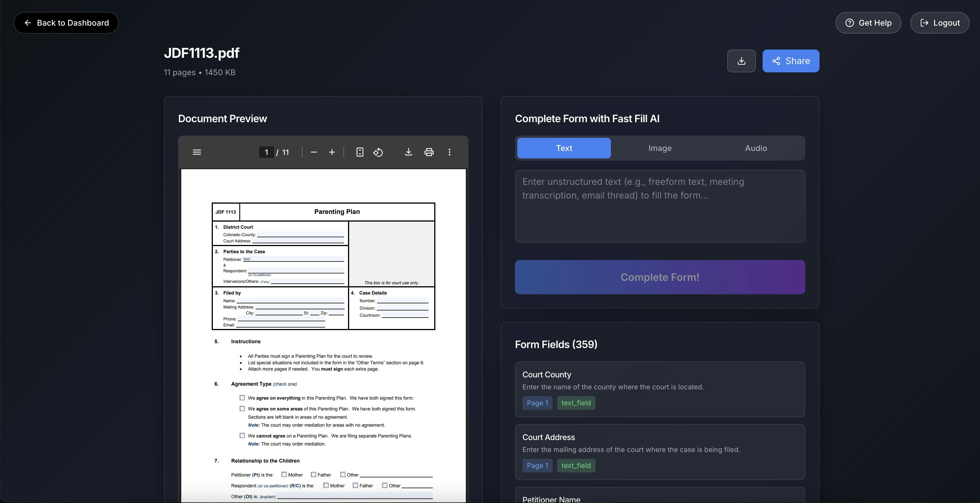Check 'We agree on everything' checkbox
The image size is (980, 503).
click(242, 398)
